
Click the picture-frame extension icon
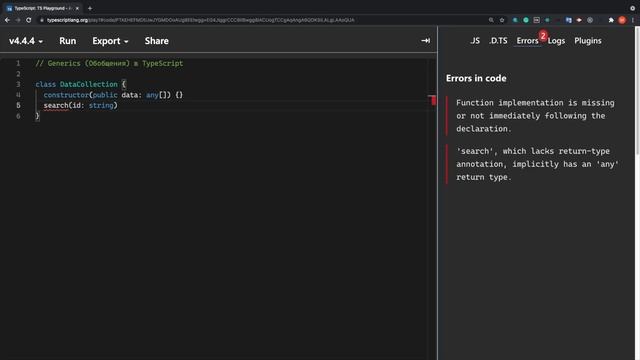[x=537, y=20]
